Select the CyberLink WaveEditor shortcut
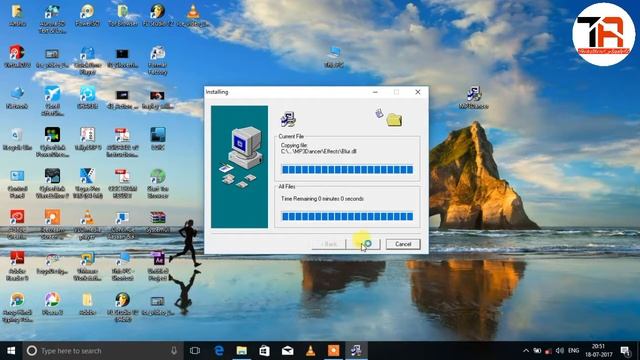Screen dimensions: 640x360 coord(52,184)
